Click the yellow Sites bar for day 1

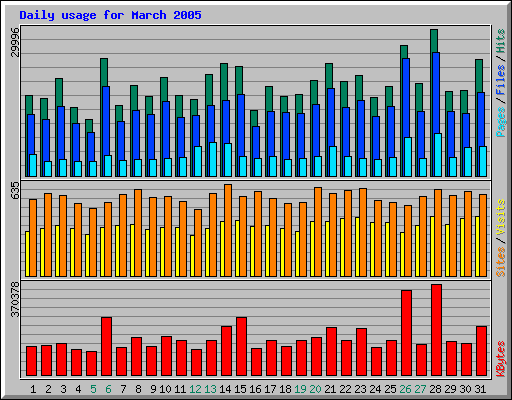[27, 254]
